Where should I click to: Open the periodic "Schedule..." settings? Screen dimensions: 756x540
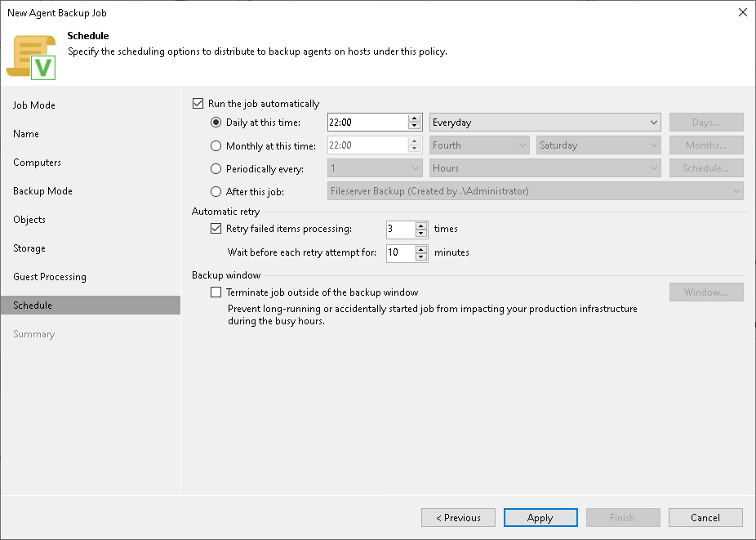pos(705,168)
